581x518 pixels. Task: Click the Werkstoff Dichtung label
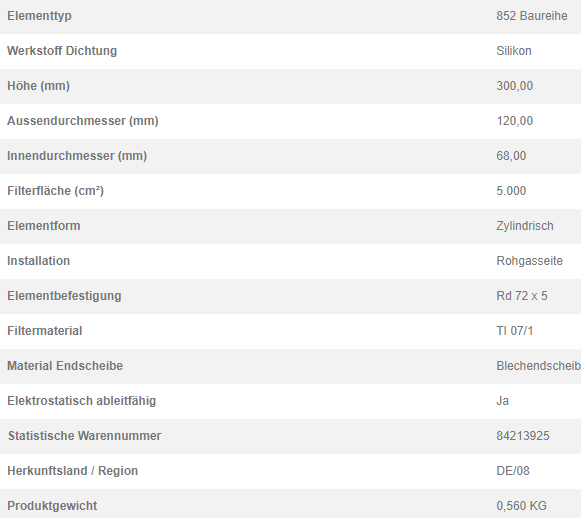pyautogui.click(x=62, y=51)
